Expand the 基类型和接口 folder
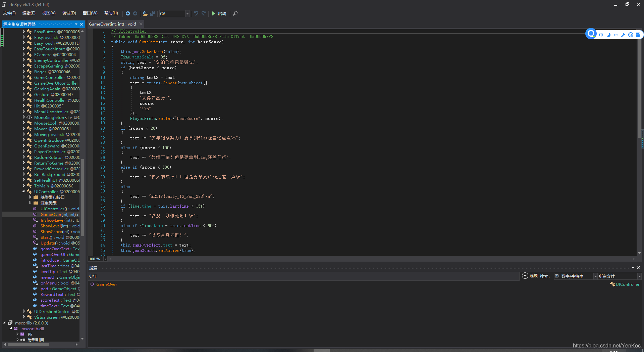The height and width of the screenshot is (352, 644). click(30, 197)
